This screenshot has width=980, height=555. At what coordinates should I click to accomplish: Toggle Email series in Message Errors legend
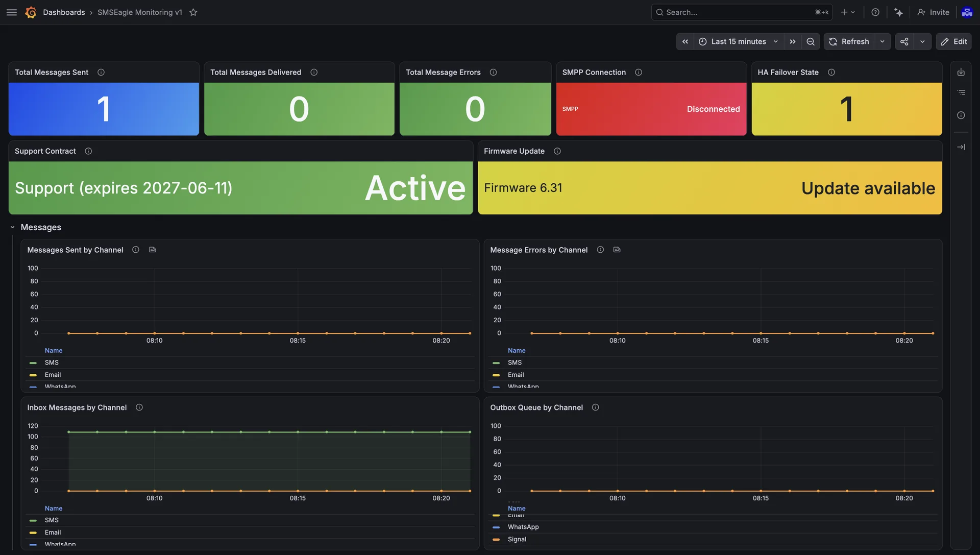[516, 375]
